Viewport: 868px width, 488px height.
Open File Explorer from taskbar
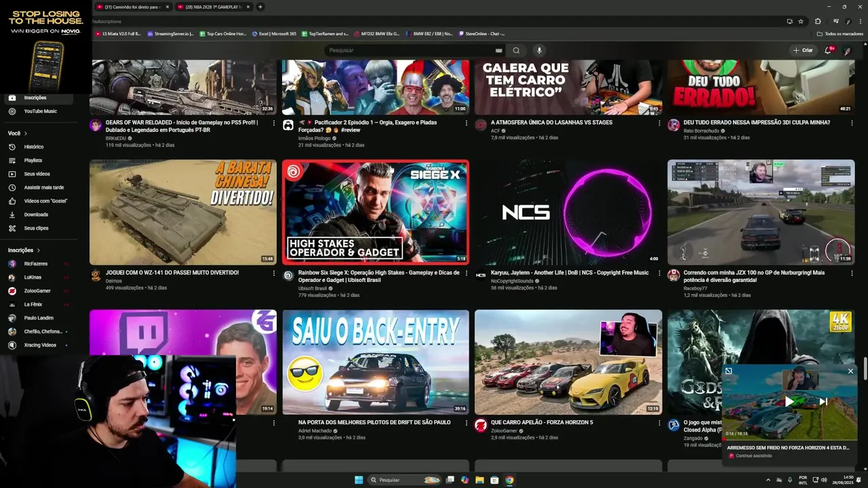(479, 480)
